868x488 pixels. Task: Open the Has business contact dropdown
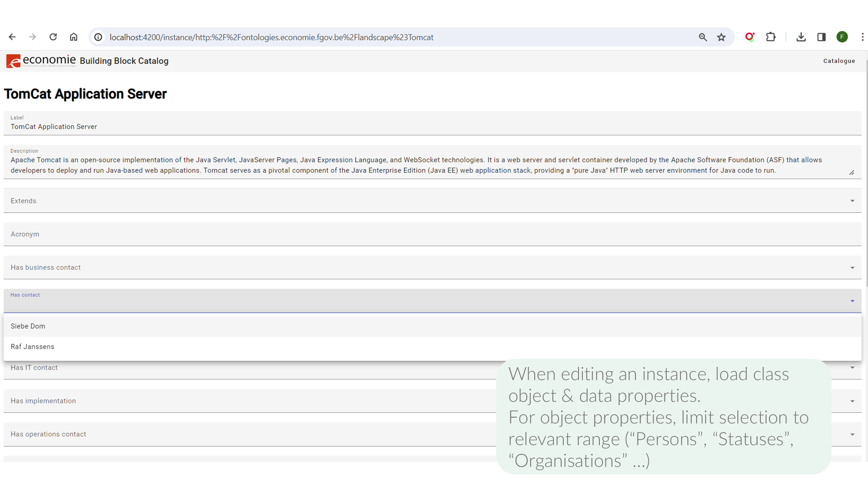pyautogui.click(x=852, y=268)
